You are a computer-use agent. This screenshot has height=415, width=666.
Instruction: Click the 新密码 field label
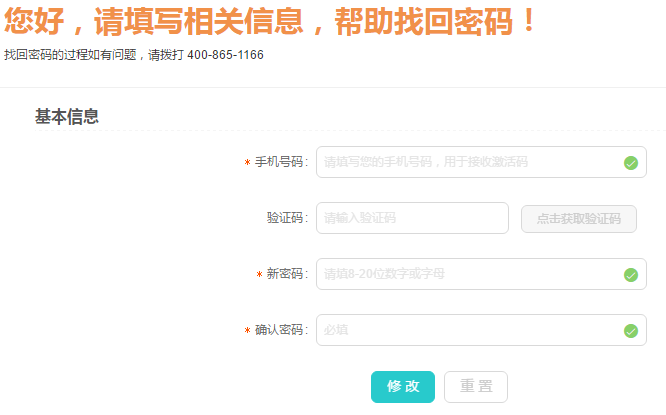click(287, 274)
